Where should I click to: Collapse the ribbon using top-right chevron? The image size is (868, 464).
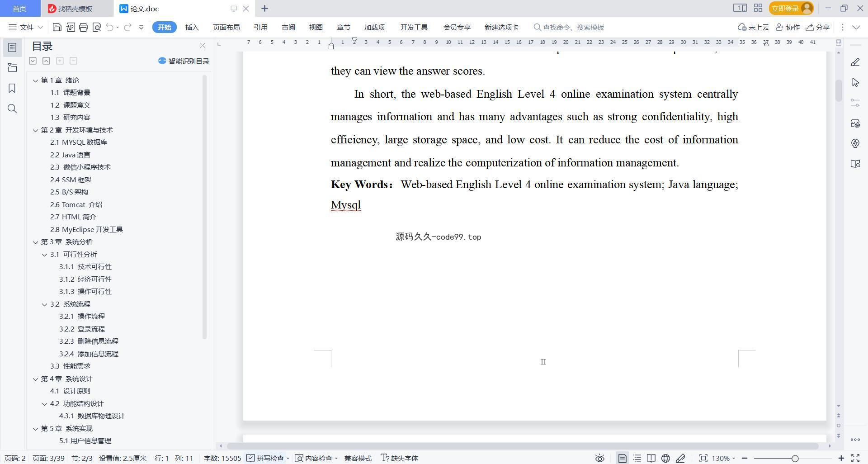click(856, 27)
